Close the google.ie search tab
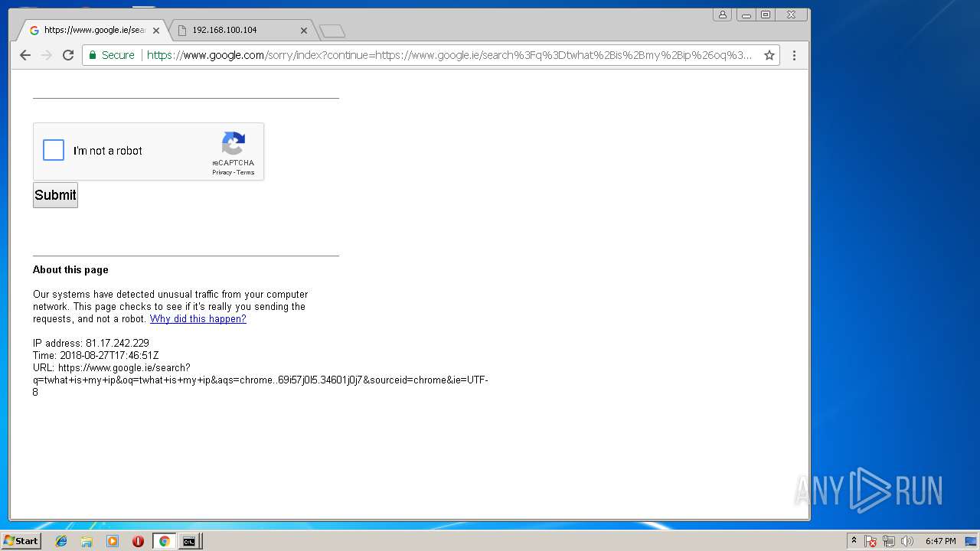This screenshot has height=551, width=980. 156,31
